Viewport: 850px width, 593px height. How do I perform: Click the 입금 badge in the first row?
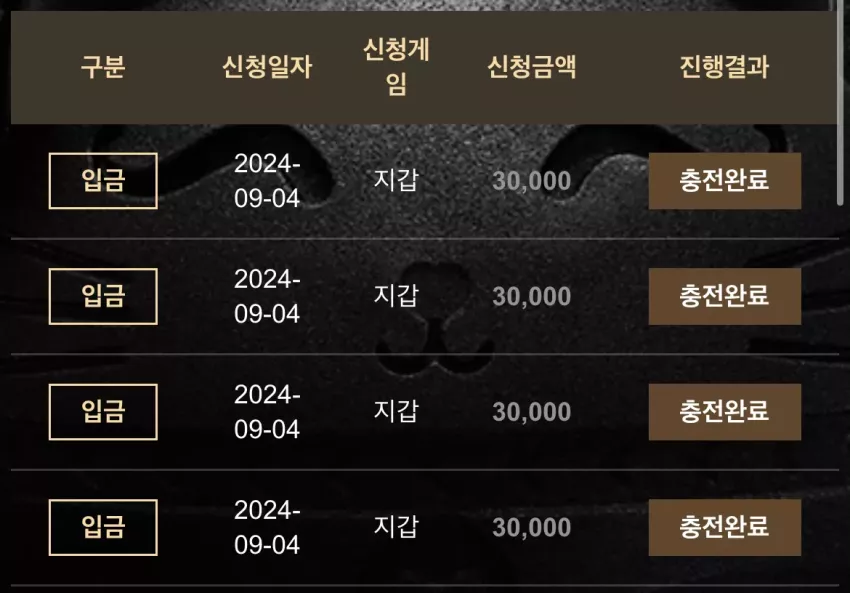tap(103, 181)
